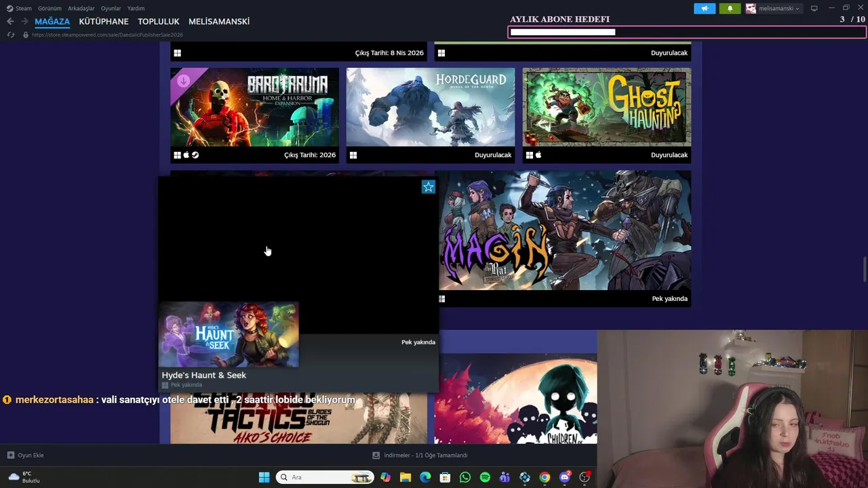Click the page vertical scrollbar thumb
868x488 pixels.
(865, 270)
